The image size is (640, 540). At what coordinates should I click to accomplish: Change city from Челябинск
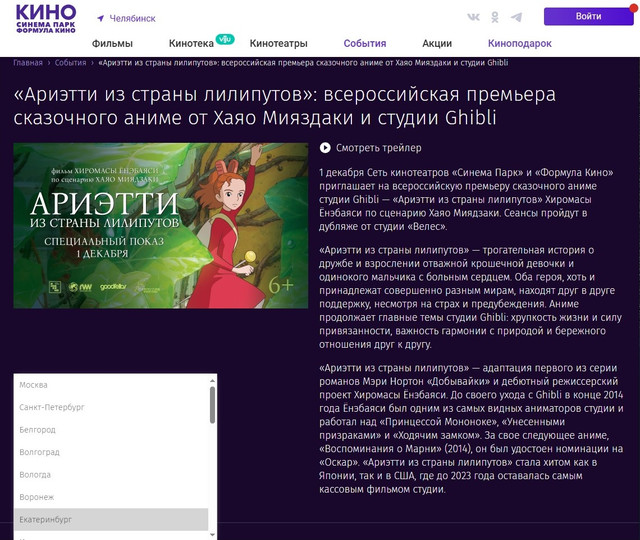click(132, 18)
